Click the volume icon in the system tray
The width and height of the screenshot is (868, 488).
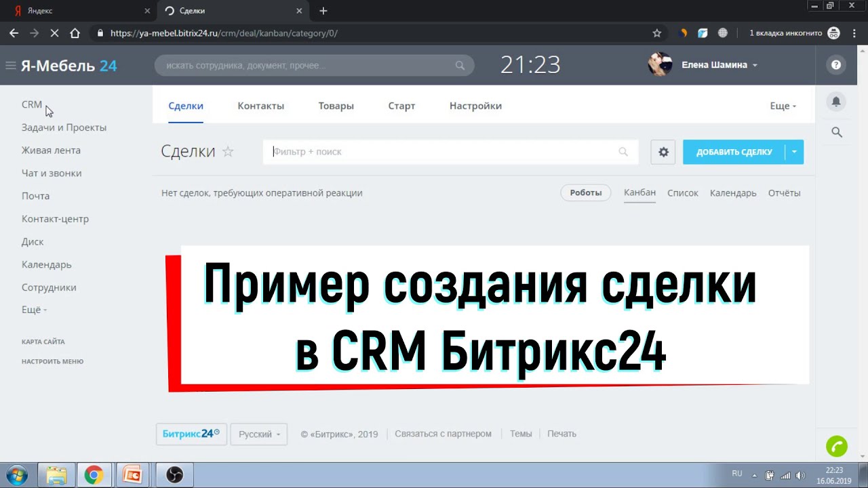(x=800, y=475)
